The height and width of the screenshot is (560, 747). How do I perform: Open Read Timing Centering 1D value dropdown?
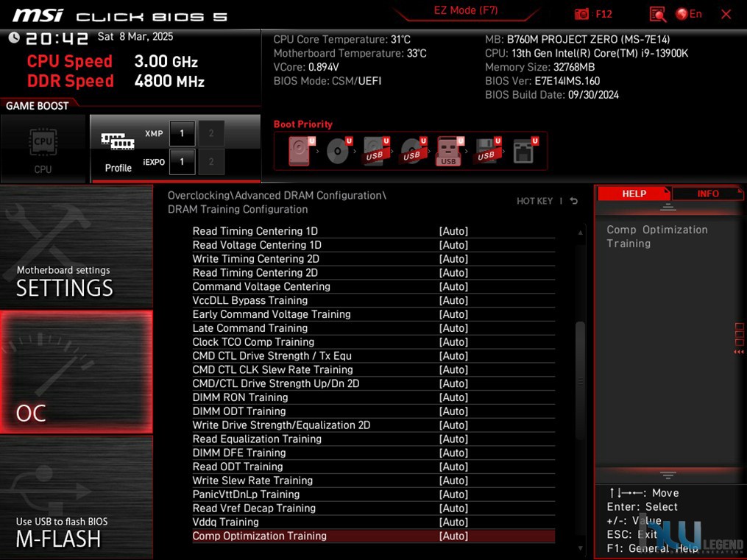pyautogui.click(x=453, y=231)
